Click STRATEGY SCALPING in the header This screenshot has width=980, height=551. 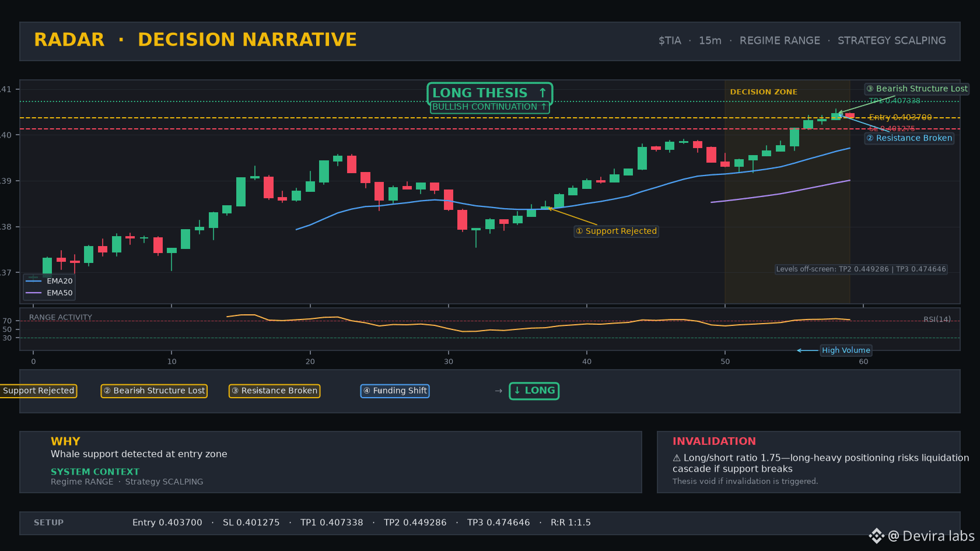(x=892, y=41)
